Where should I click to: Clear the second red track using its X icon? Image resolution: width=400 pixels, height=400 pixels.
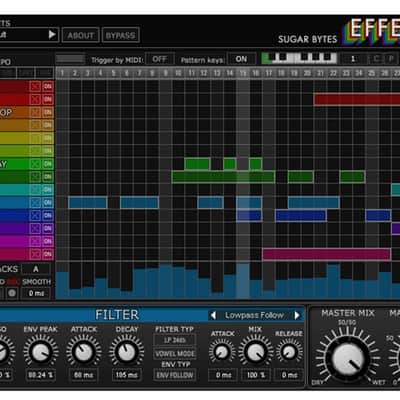click(35, 99)
